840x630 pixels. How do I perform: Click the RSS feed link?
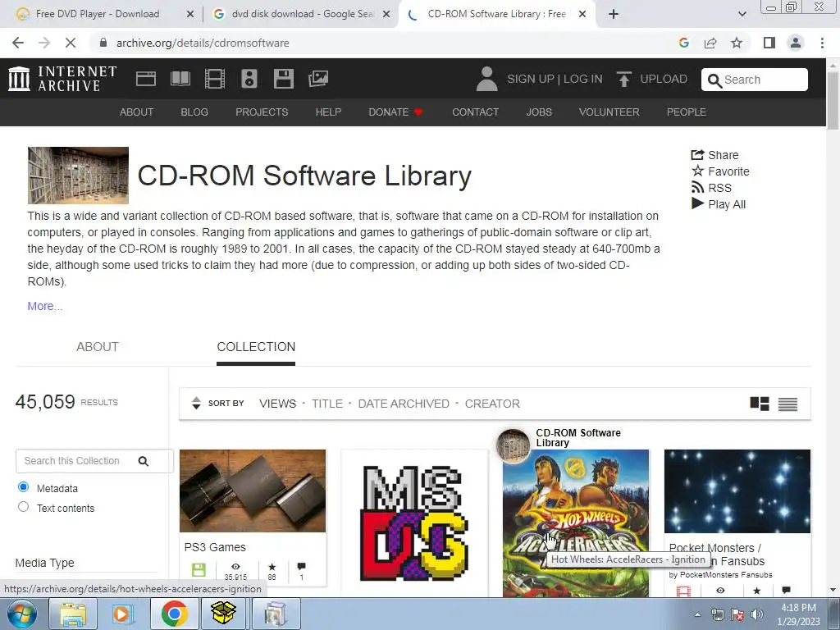click(711, 188)
